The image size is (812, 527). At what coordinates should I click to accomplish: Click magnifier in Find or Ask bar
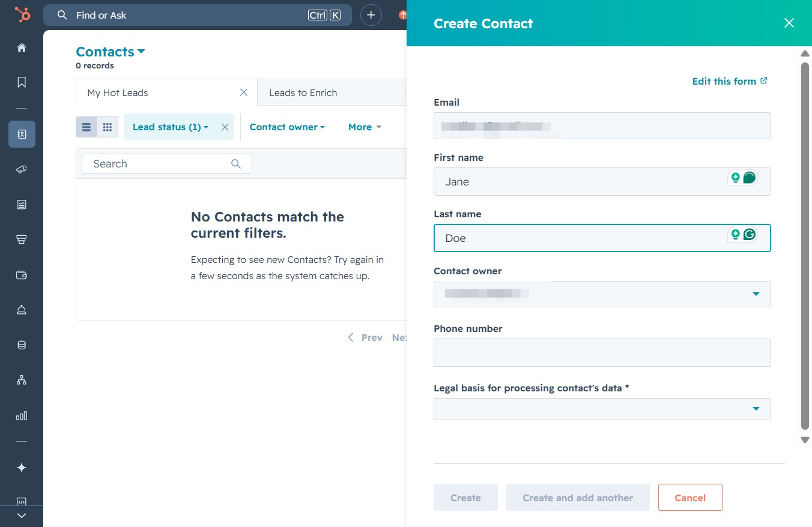point(62,15)
